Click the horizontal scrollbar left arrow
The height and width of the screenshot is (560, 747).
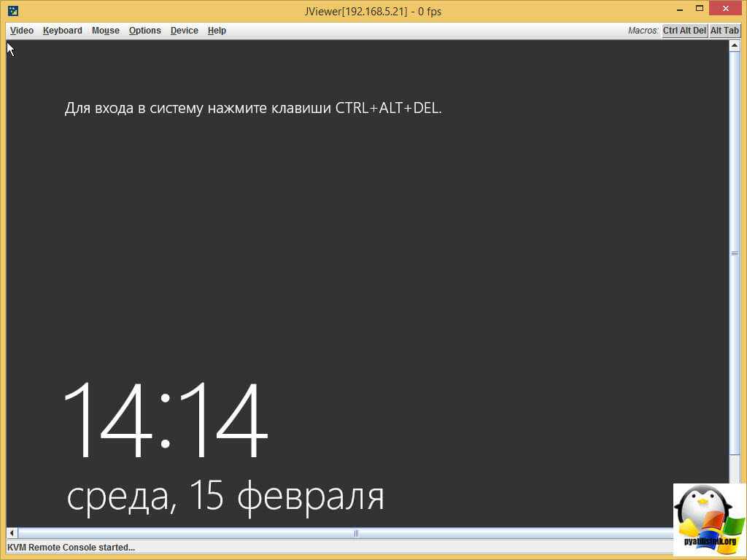tap(12, 533)
